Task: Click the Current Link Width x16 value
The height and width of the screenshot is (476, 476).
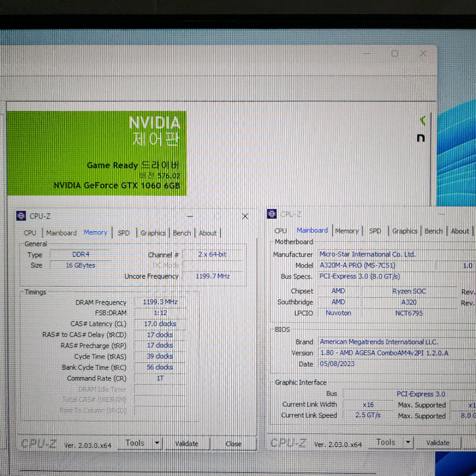Action: (x=368, y=405)
